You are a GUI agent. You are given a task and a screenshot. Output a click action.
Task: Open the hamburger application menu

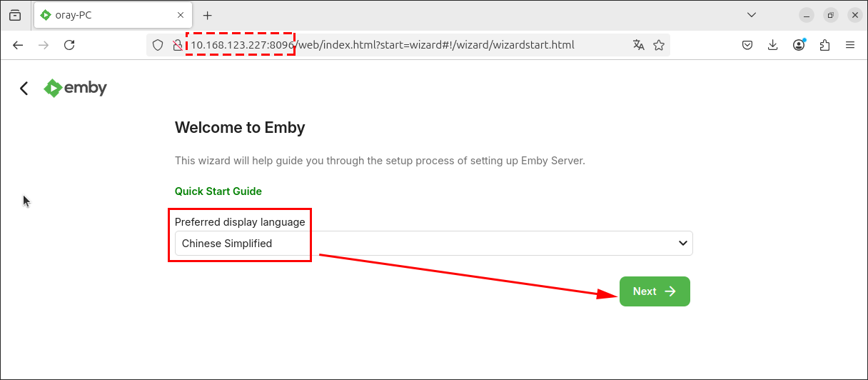click(x=850, y=45)
